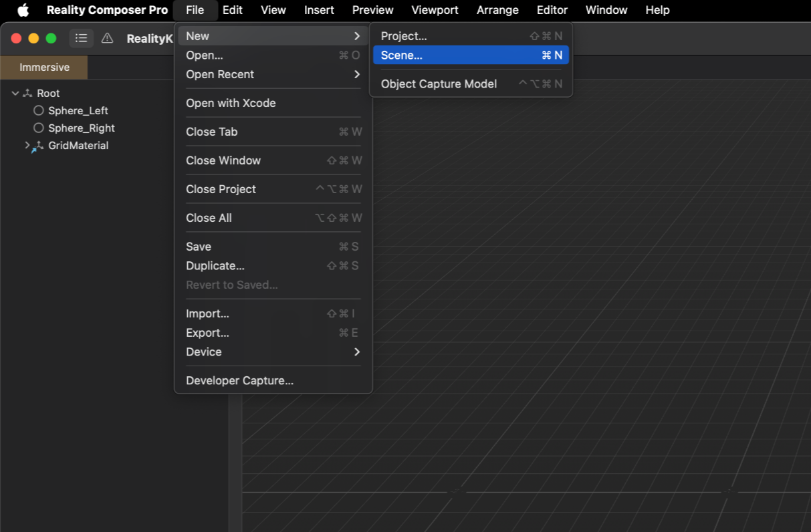Choose Object Capture Model

[471, 84]
